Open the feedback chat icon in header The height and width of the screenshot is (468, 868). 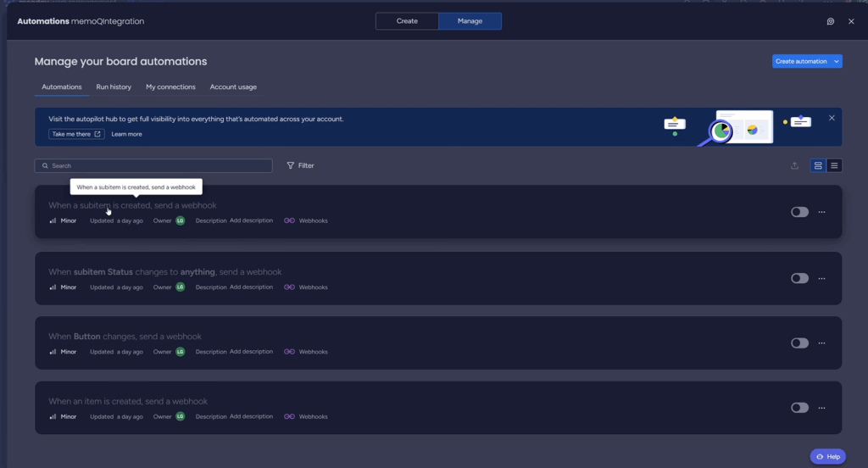[830, 21]
